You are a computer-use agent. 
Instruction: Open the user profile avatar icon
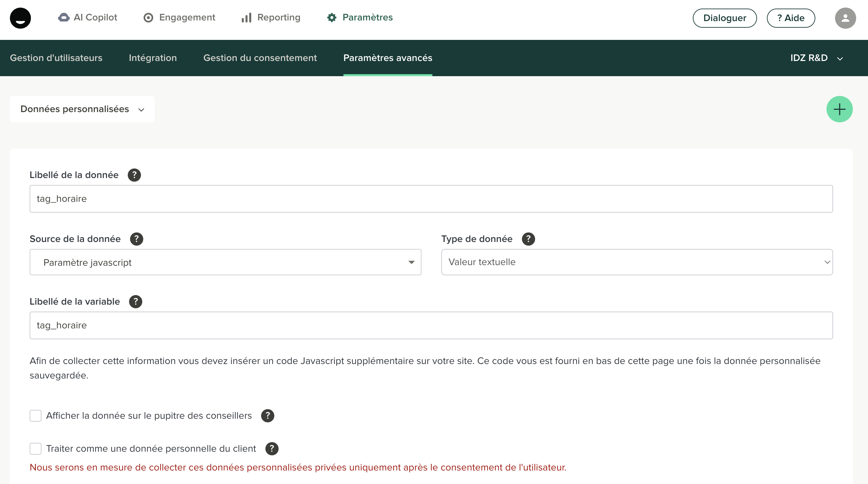pos(845,18)
